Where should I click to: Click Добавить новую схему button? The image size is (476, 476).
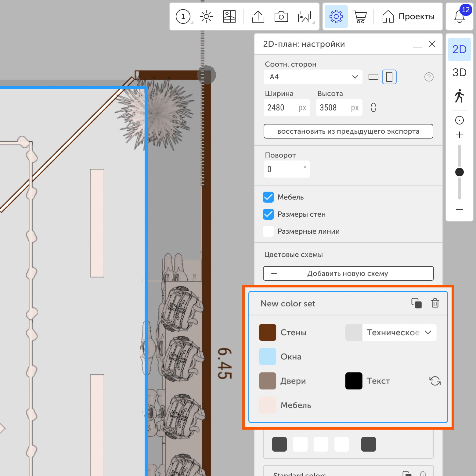coord(348,273)
